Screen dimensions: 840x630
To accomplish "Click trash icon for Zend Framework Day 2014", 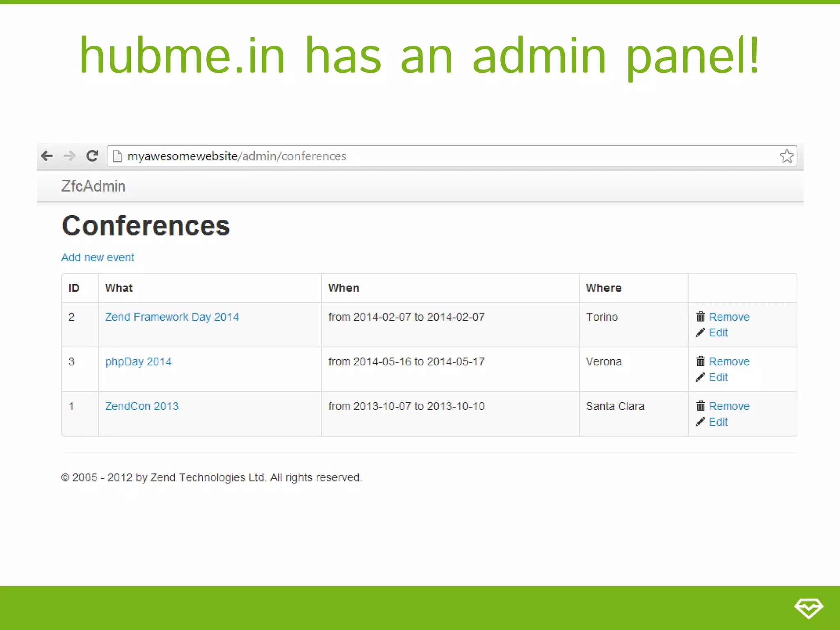I will [701, 317].
